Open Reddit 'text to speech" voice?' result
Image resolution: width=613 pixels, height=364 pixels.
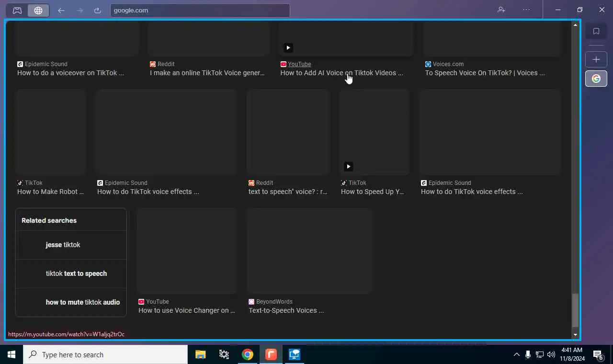288,192
